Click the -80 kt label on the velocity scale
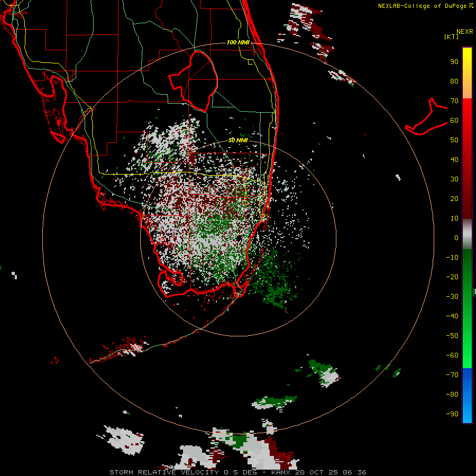This screenshot has width=476, height=476. [452, 395]
